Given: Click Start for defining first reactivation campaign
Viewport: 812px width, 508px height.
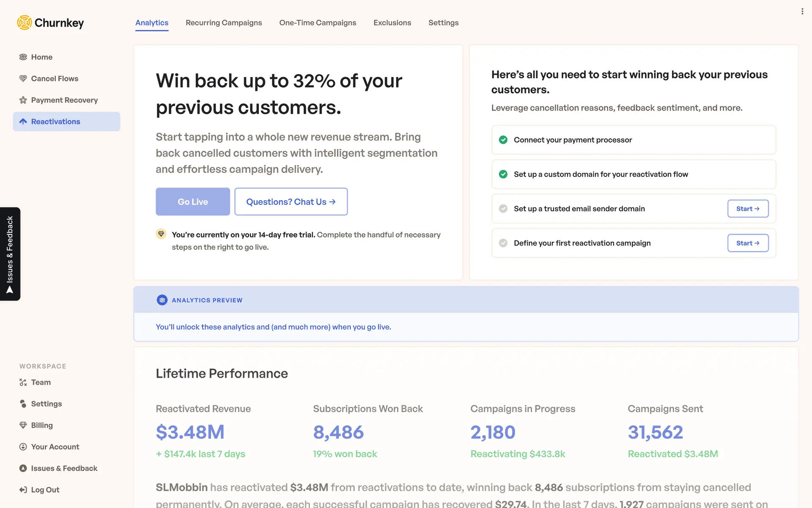Looking at the screenshot, I should [x=748, y=243].
